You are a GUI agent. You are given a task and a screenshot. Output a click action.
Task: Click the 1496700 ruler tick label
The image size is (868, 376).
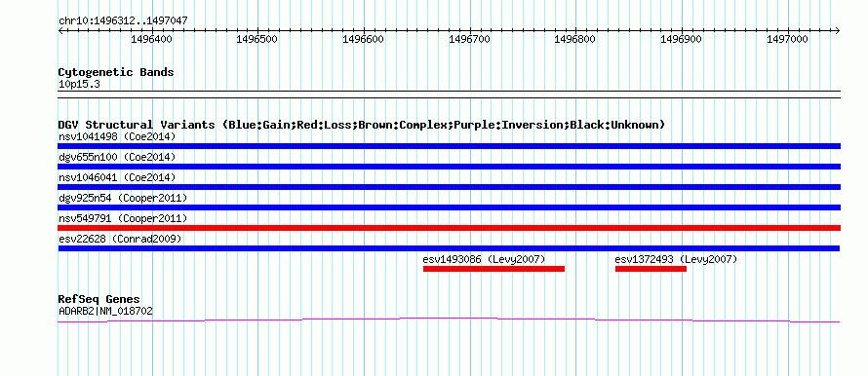(469, 39)
